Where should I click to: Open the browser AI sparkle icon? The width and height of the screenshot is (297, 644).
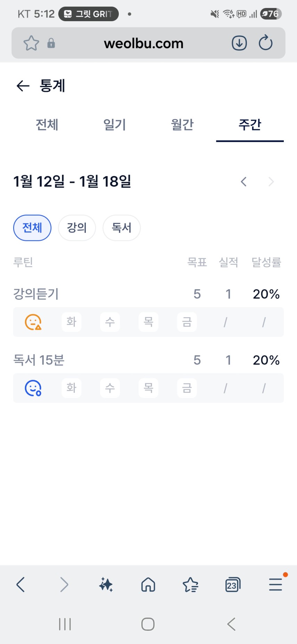(x=106, y=585)
